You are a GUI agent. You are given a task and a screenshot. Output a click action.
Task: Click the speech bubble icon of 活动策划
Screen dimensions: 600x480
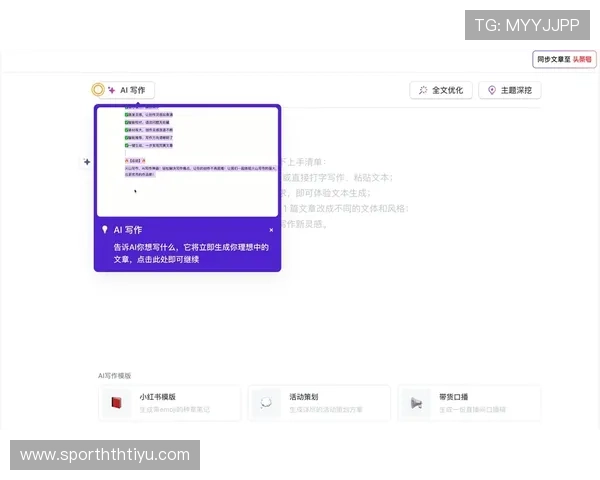tap(266, 403)
